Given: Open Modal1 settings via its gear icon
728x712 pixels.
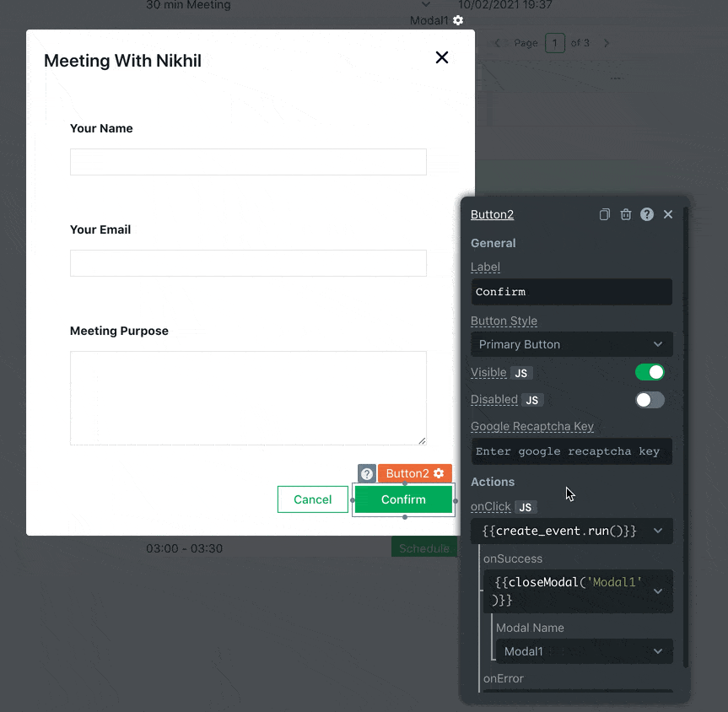Looking at the screenshot, I should (x=458, y=20).
